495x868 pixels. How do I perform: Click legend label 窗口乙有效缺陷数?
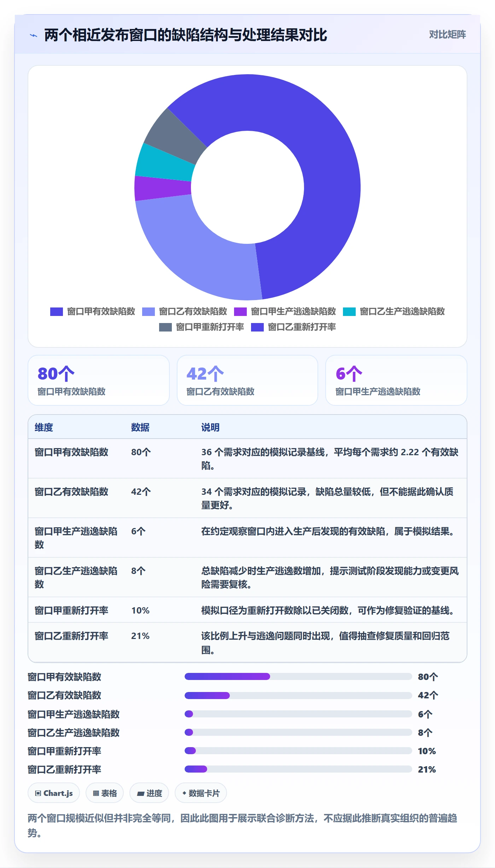click(x=193, y=311)
